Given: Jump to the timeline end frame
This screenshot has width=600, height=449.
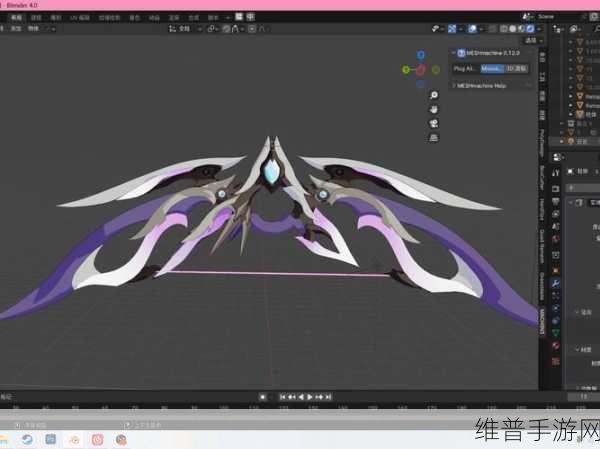Looking at the screenshot, I should click(328, 397).
